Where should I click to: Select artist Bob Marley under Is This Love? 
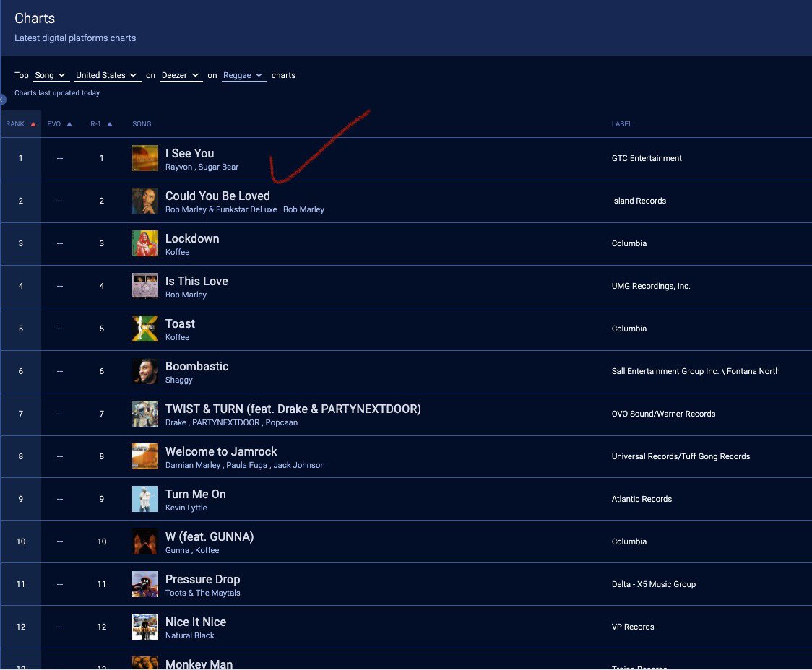(x=186, y=295)
